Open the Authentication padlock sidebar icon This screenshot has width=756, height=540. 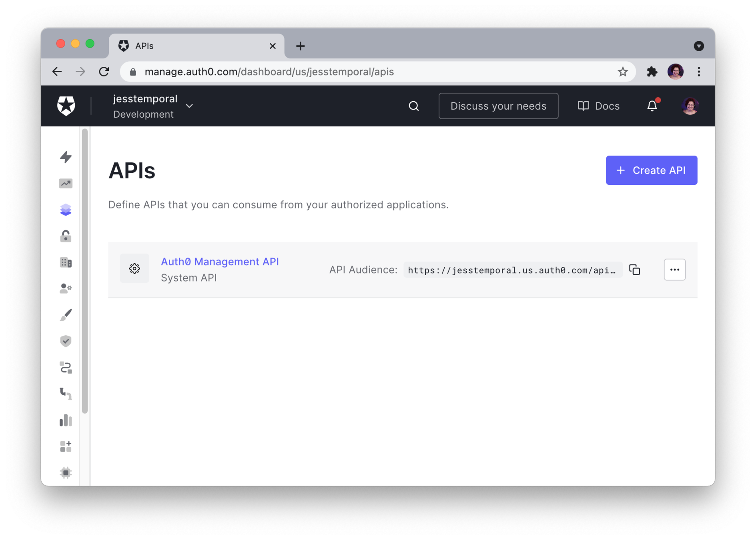(x=66, y=236)
